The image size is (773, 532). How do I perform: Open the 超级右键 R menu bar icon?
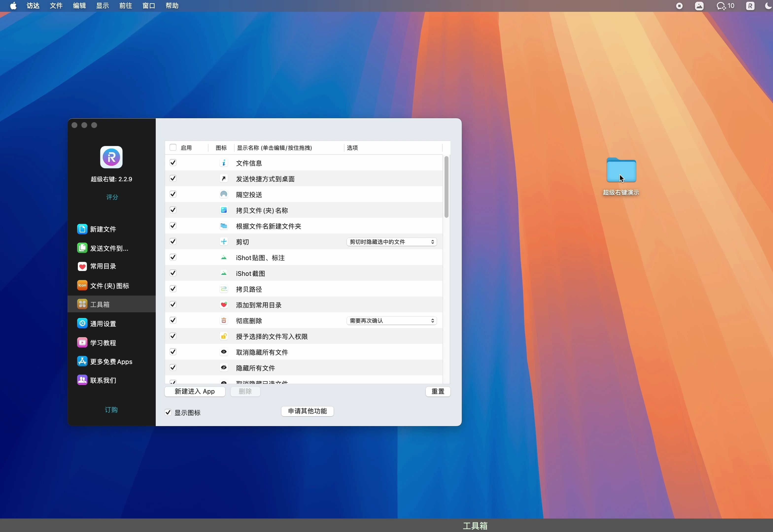[750, 6]
